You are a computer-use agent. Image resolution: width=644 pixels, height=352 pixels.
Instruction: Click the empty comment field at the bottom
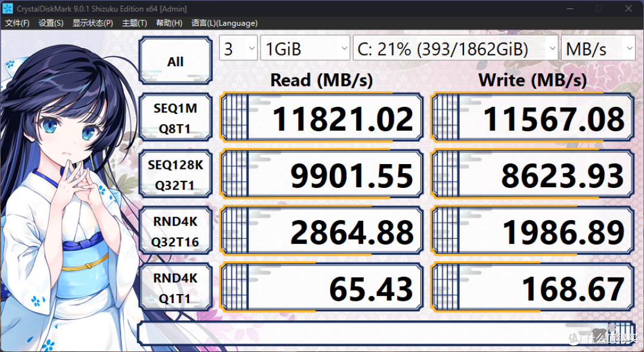386,334
